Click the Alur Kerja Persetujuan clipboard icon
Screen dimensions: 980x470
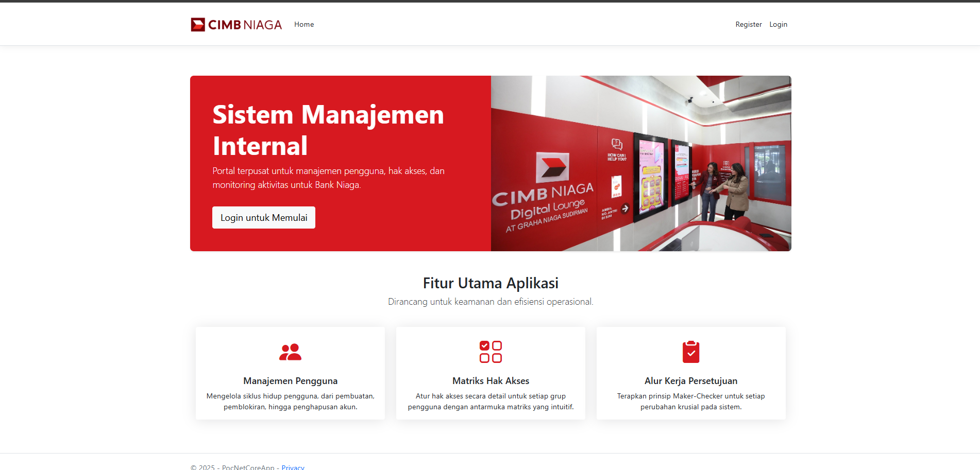click(691, 352)
